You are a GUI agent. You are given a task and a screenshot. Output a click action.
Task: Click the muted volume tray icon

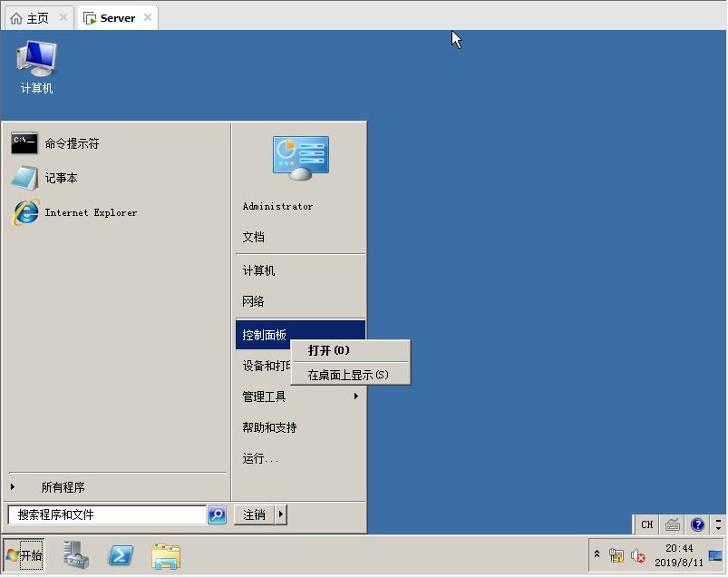[x=638, y=555]
